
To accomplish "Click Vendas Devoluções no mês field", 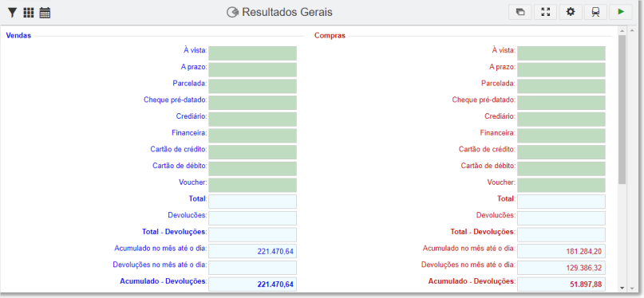I will [x=253, y=268].
